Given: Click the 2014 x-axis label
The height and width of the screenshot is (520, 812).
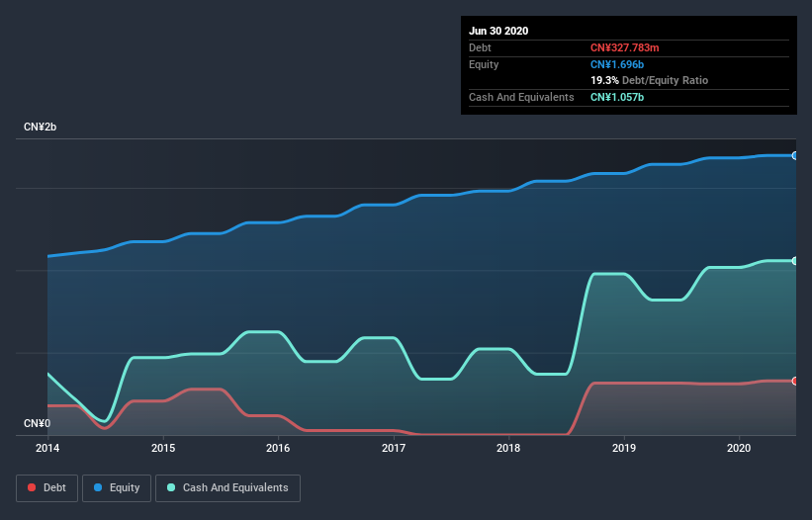Looking at the screenshot, I should [x=47, y=448].
